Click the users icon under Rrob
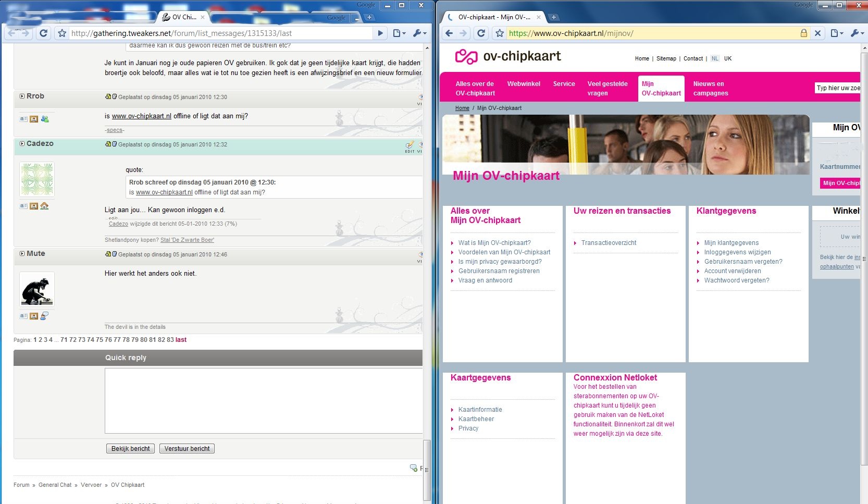This screenshot has width=868, height=504. pos(45,119)
